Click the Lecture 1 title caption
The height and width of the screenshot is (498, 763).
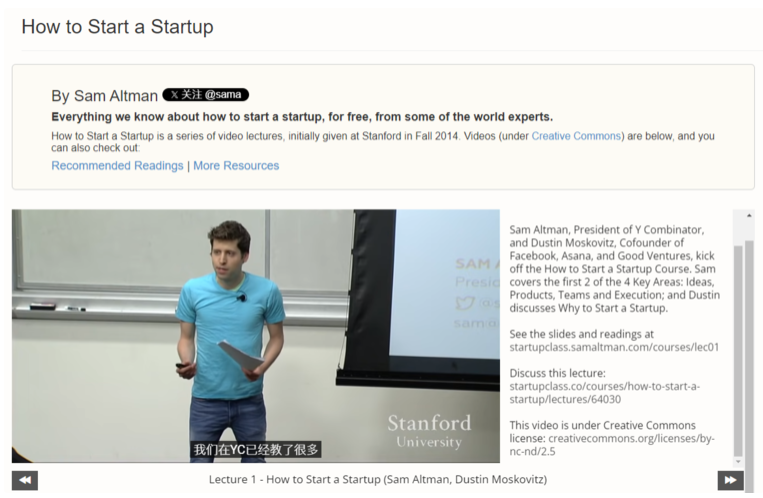click(x=378, y=480)
